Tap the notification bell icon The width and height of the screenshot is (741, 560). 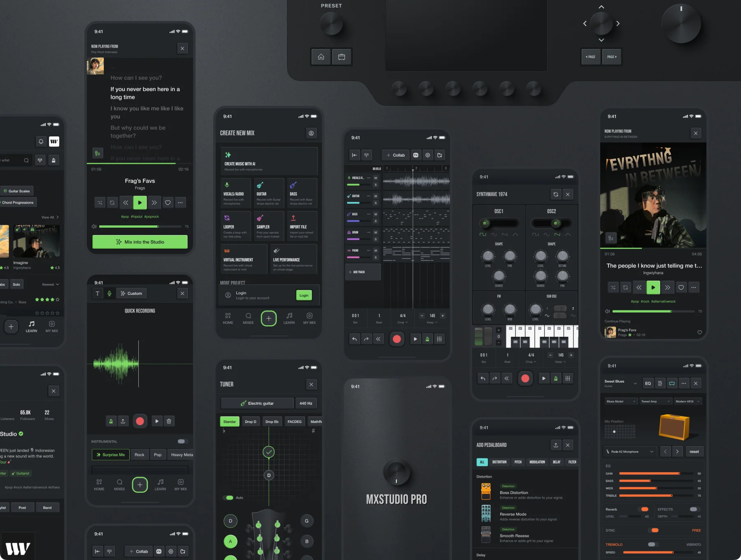click(41, 142)
